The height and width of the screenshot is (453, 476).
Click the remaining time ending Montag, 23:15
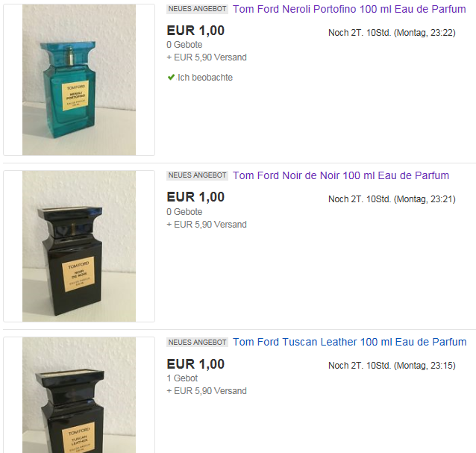point(392,366)
